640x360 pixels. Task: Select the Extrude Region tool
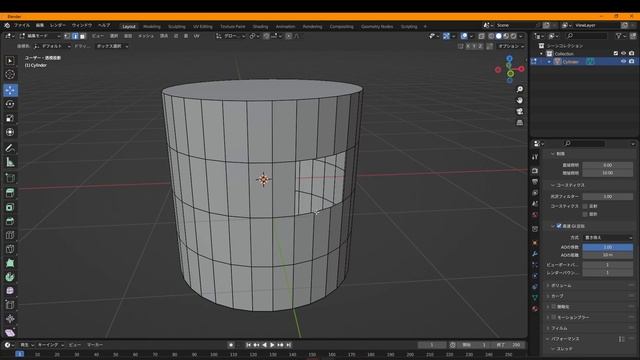click(10, 193)
